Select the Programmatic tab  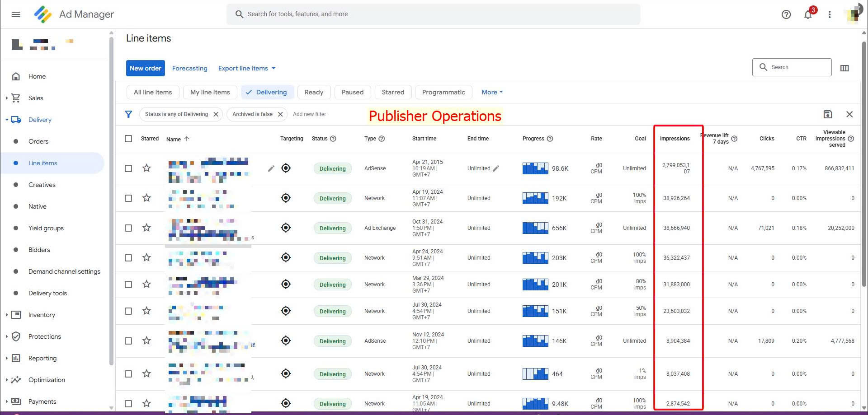(x=443, y=92)
